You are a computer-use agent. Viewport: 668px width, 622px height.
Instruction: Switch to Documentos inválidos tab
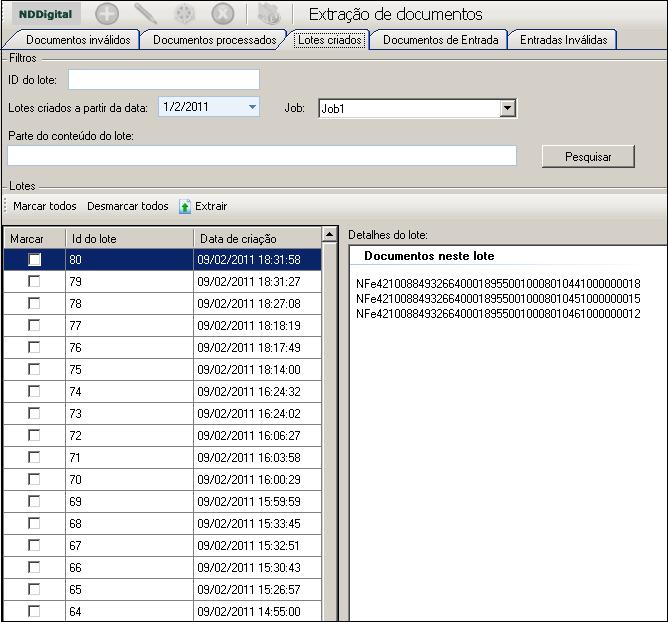click(78, 40)
